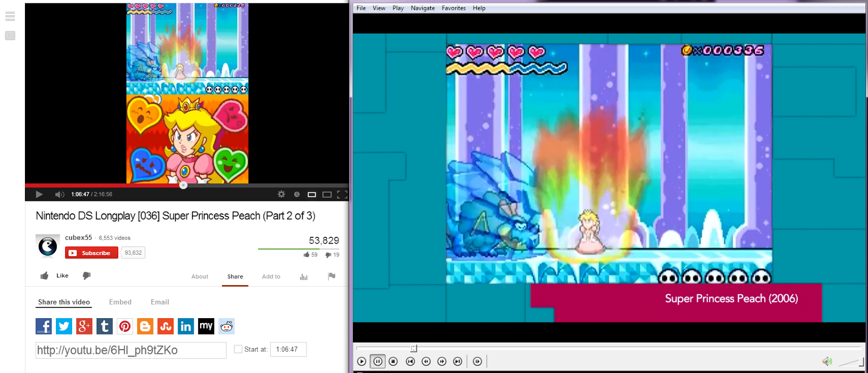
Task: Report video with the flag icon
Action: (x=331, y=276)
